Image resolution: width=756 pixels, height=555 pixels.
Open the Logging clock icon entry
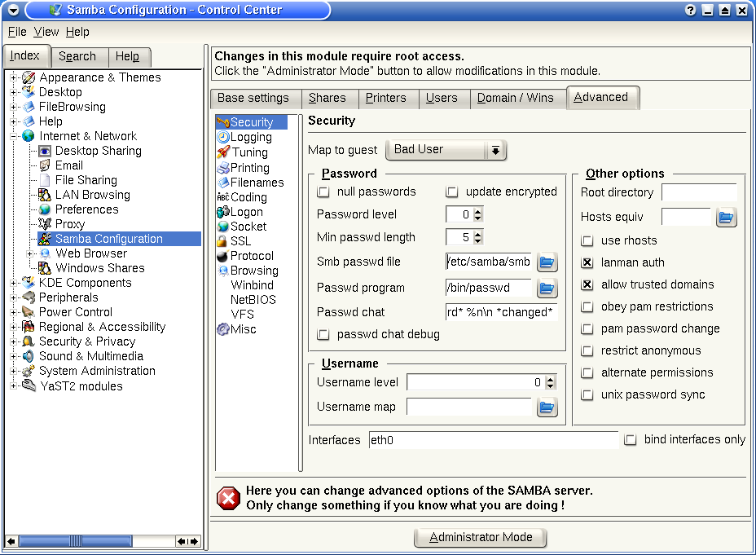tap(223, 137)
